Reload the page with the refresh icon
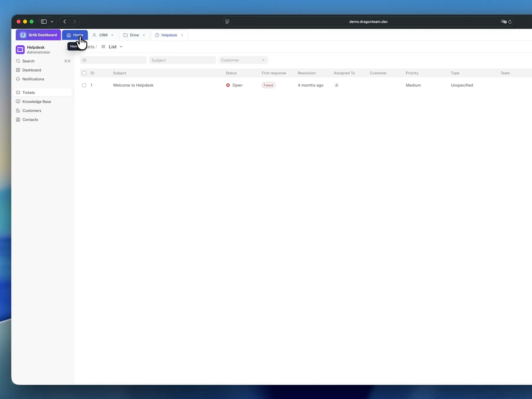The height and width of the screenshot is (399, 532). click(x=510, y=22)
